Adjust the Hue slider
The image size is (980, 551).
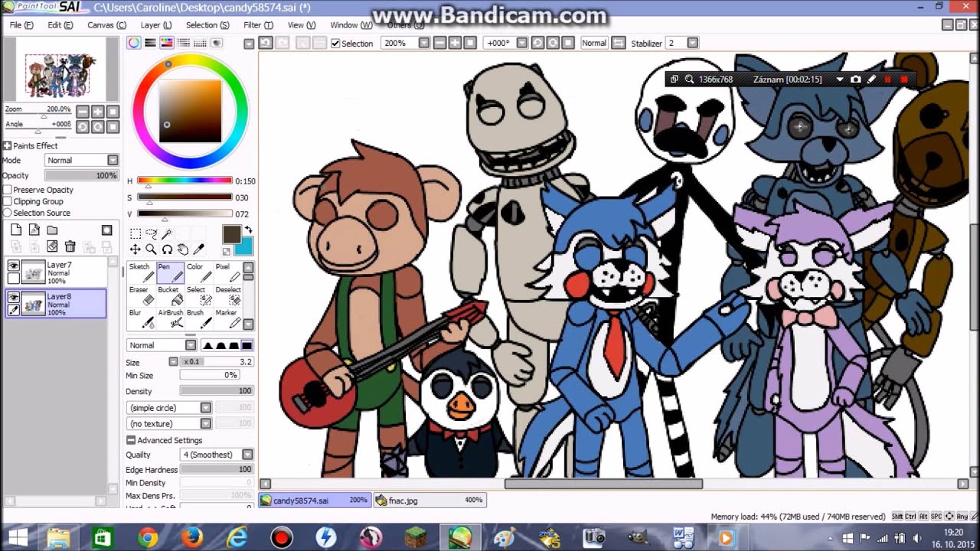pos(185,181)
